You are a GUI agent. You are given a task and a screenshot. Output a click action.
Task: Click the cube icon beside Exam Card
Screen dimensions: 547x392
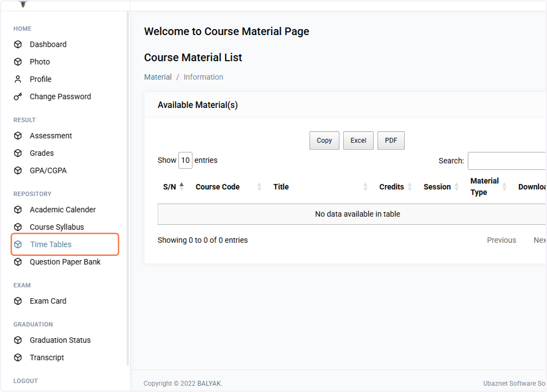tap(18, 301)
